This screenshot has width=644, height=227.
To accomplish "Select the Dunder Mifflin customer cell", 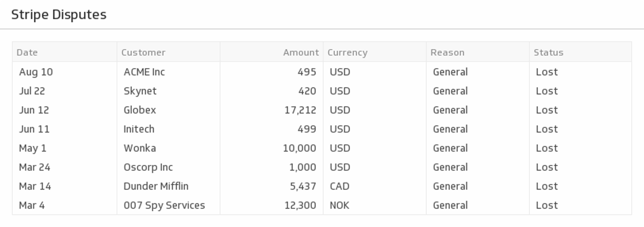I will click(x=156, y=186).
